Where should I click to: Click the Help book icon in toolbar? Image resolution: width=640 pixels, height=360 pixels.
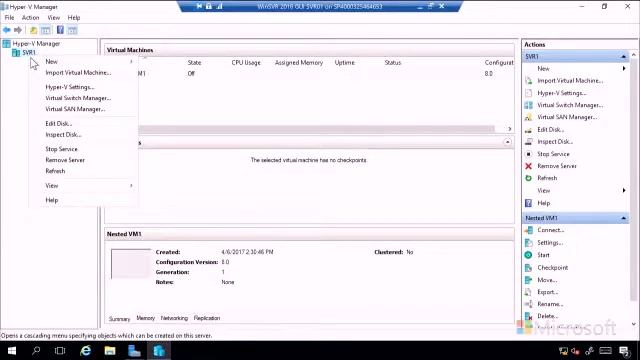pos(60,30)
